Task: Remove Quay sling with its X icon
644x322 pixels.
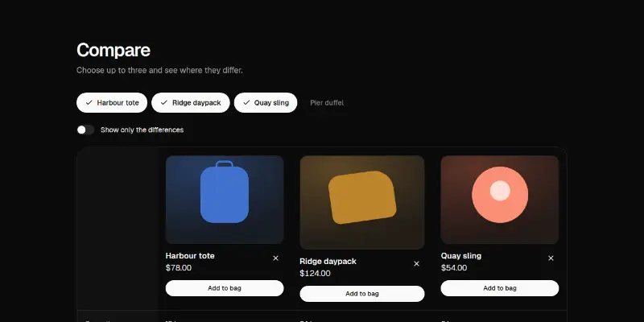Action: point(551,258)
